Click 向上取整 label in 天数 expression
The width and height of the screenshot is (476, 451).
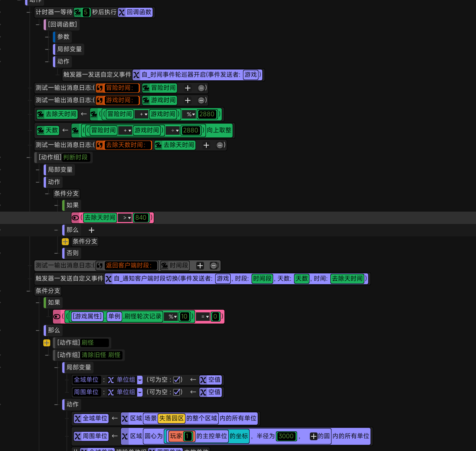pos(219,131)
